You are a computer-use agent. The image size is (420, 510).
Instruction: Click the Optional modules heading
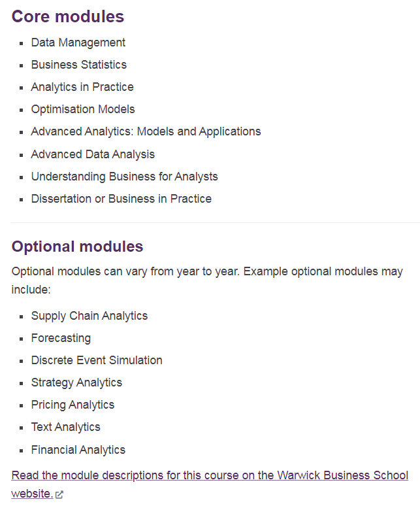[77, 246]
